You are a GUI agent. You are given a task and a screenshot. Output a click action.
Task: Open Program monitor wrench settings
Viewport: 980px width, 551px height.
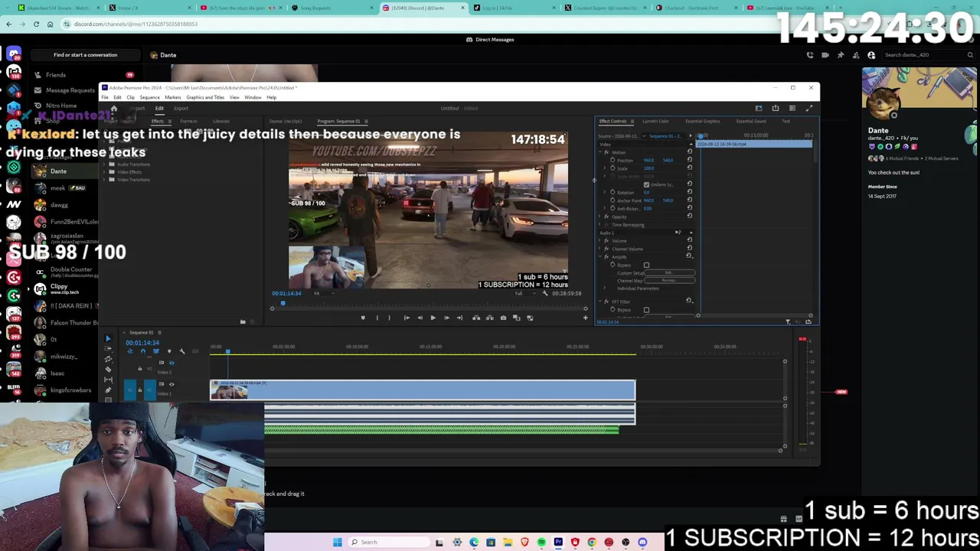point(545,293)
